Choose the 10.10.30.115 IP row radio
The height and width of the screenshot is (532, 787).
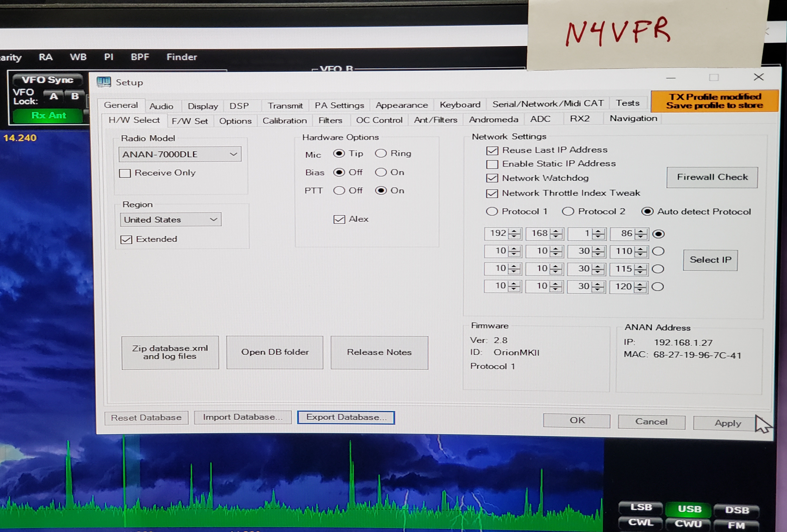658,269
